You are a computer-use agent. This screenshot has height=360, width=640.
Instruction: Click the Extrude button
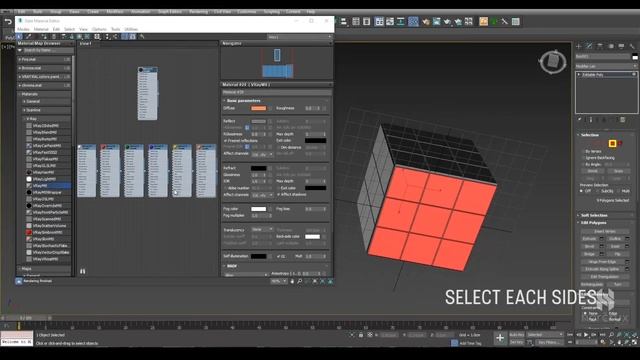point(589,238)
